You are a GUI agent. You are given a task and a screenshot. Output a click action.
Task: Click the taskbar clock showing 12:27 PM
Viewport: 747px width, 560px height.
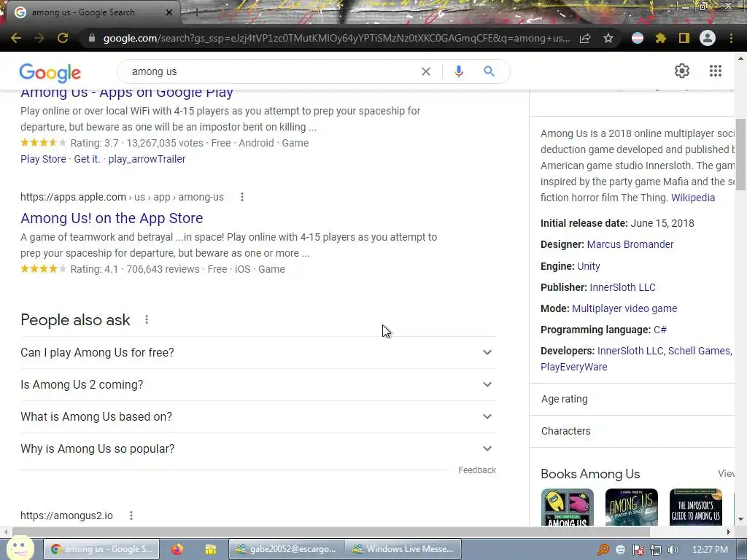click(x=710, y=550)
